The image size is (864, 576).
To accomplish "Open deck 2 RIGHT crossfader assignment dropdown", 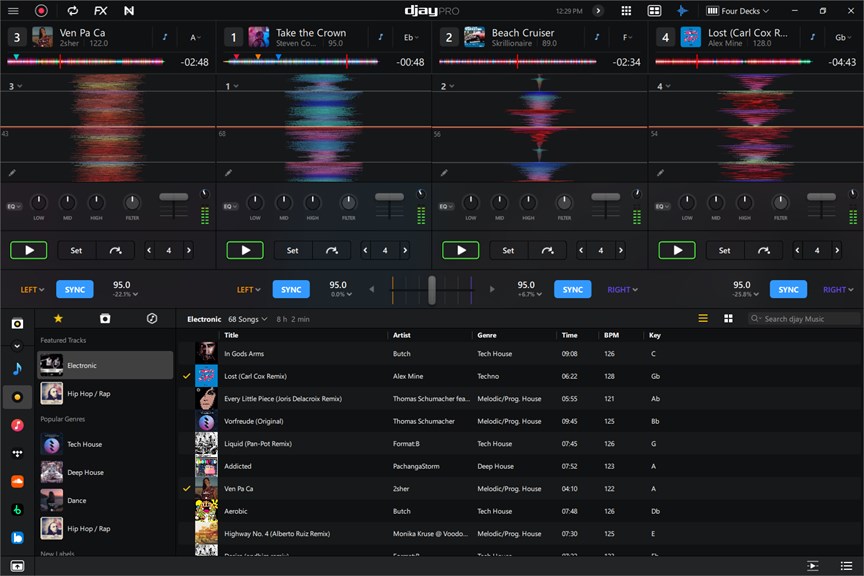I will click(x=622, y=289).
